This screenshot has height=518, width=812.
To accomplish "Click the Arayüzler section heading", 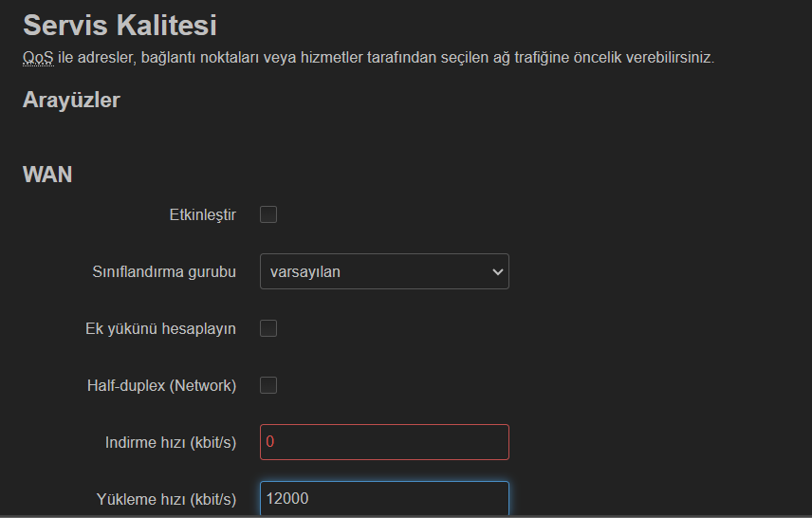I will point(71,100).
